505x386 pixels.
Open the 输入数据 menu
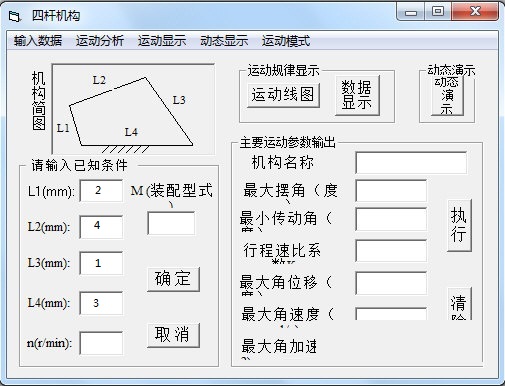point(38,41)
